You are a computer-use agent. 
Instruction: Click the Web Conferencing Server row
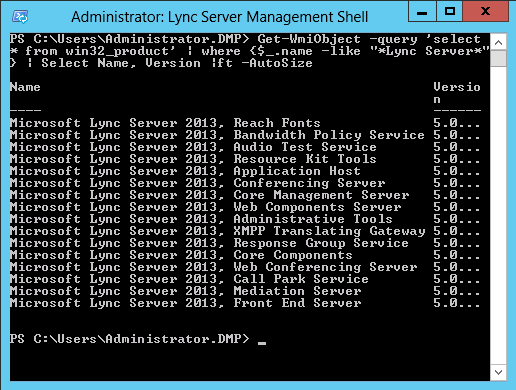245,267
